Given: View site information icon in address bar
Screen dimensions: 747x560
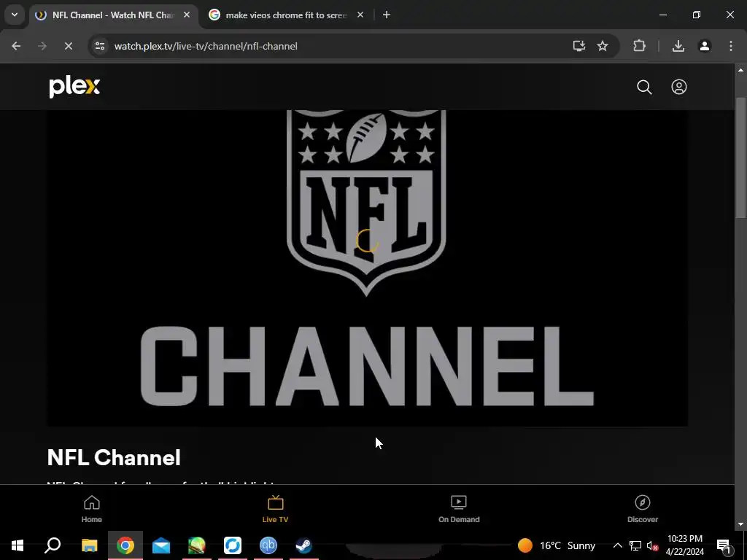Looking at the screenshot, I should point(100,46).
